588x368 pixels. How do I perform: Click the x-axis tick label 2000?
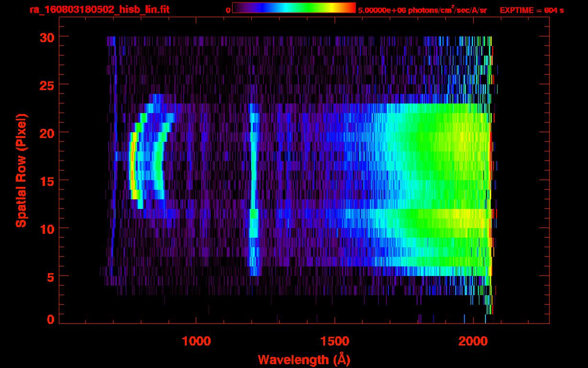[x=473, y=341]
